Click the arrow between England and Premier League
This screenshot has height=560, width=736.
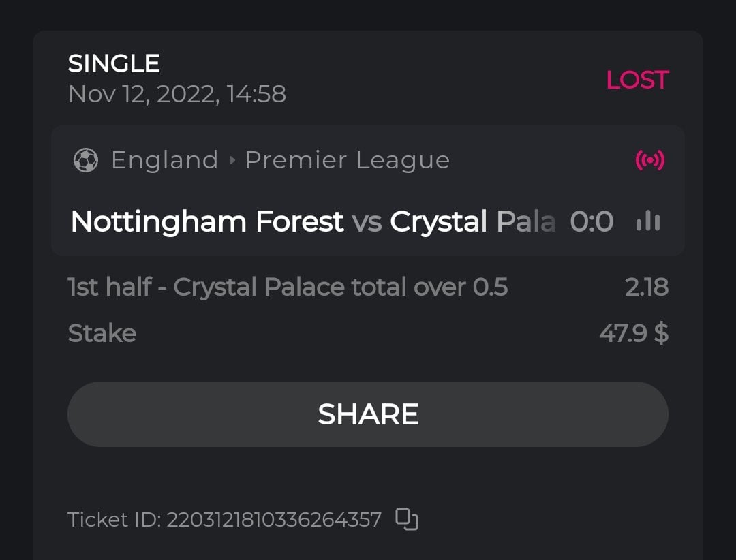232,161
